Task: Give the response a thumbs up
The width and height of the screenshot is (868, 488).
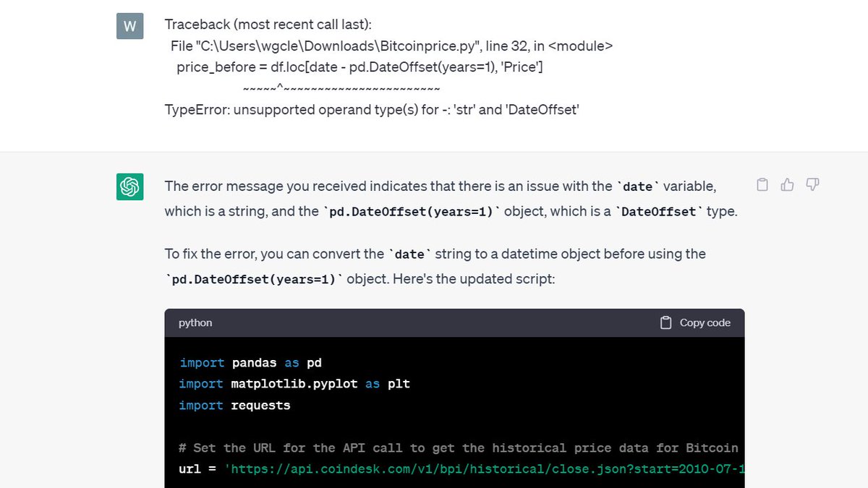Action: [788, 185]
